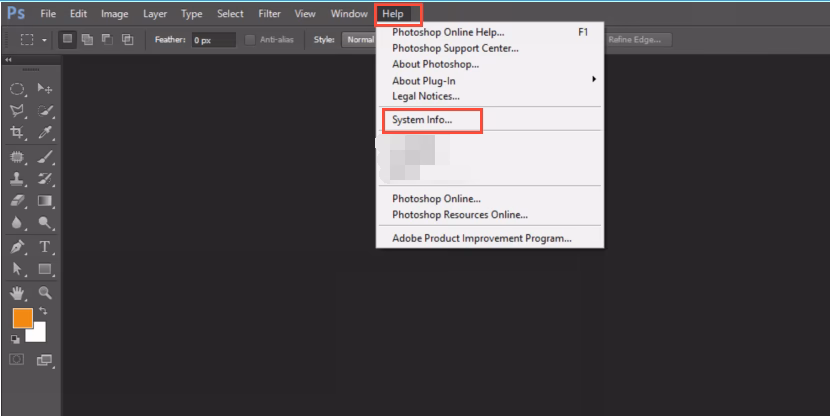Click the Feather value field
The height and width of the screenshot is (416, 830).
point(213,40)
